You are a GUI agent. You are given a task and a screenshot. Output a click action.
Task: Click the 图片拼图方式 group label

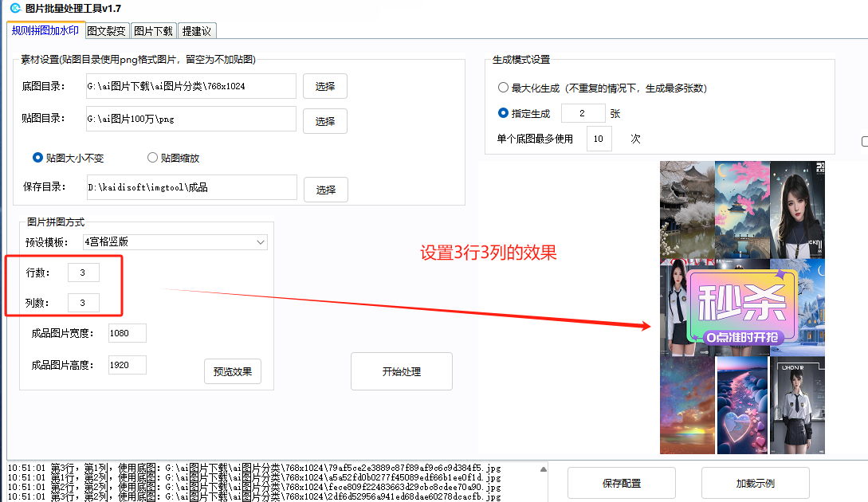[56, 222]
